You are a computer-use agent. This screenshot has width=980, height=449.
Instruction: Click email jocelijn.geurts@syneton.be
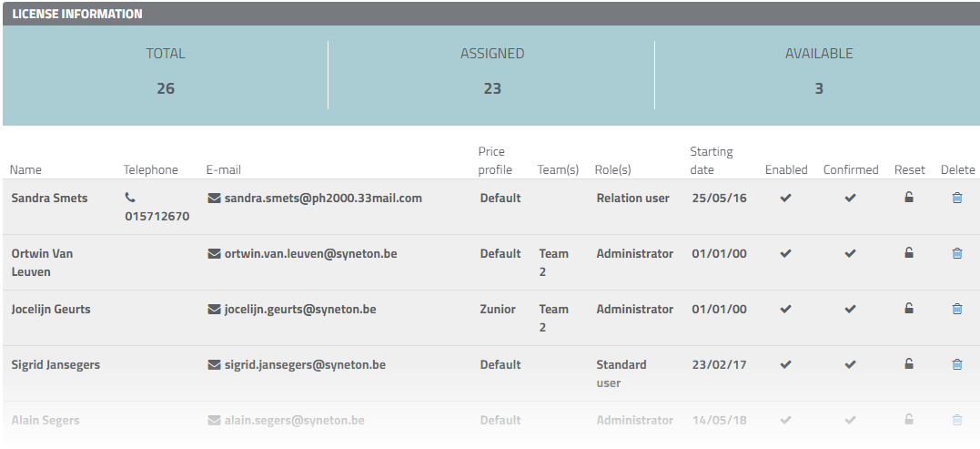coord(300,309)
